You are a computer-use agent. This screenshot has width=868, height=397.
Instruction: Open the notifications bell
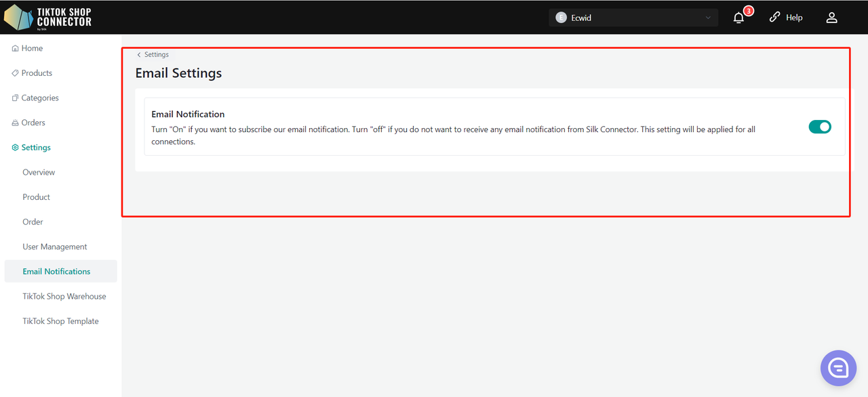click(x=739, y=18)
